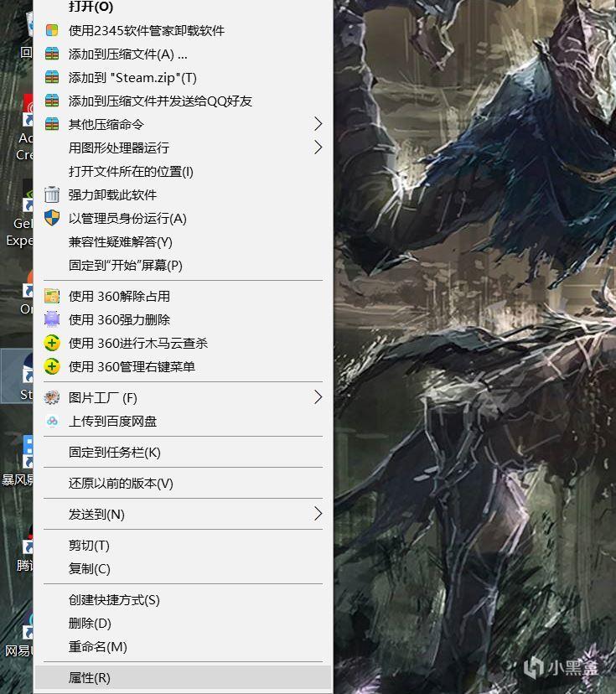Select 使用 360管理右键菜单
This screenshot has height=694, width=616.
tap(183, 366)
